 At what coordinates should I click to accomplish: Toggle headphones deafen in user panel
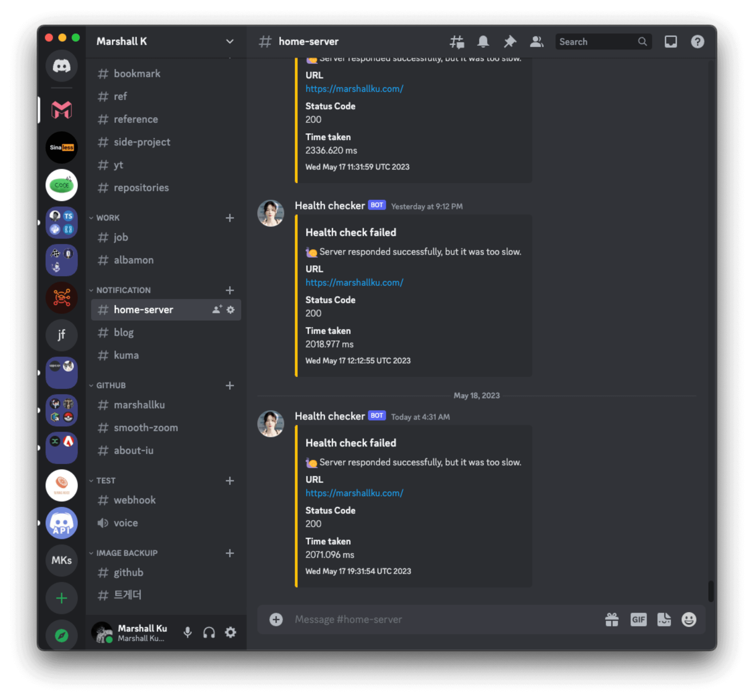point(209,632)
